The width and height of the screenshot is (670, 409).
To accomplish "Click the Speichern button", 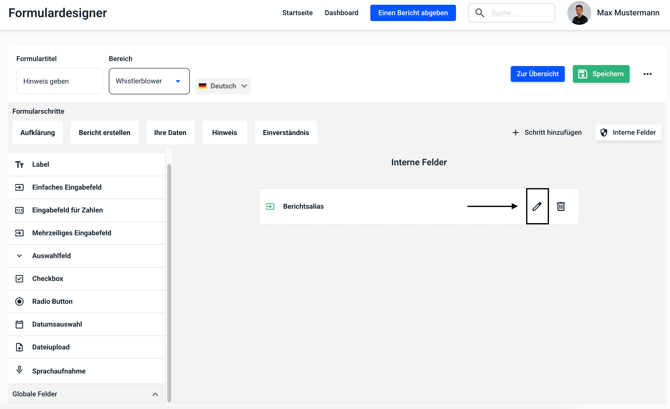I will [x=601, y=74].
